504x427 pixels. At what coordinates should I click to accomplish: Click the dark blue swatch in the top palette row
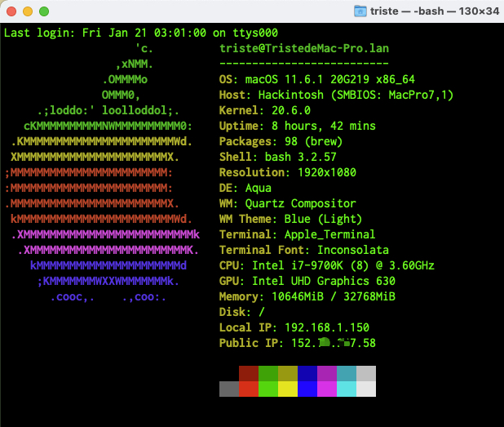307,373
